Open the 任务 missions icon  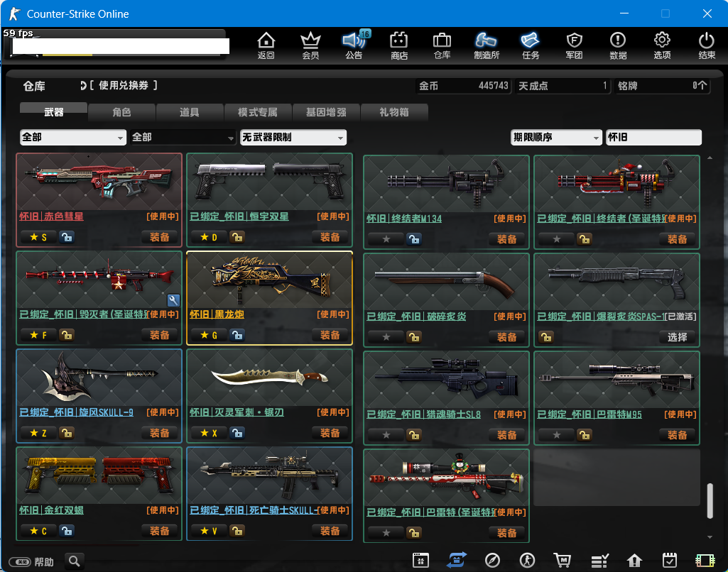pos(531,45)
